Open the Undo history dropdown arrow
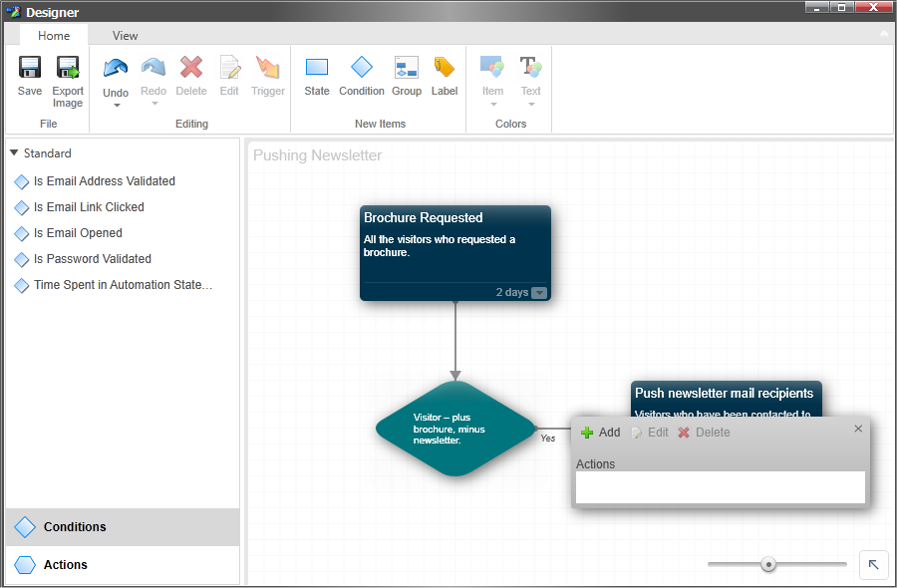This screenshot has width=897, height=588. pyautogui.click(x=117, y=105)
